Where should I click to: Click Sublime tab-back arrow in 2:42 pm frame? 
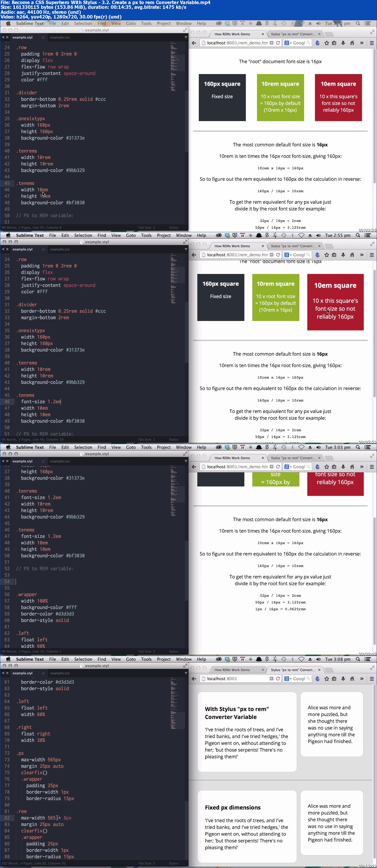click(3, 37)
